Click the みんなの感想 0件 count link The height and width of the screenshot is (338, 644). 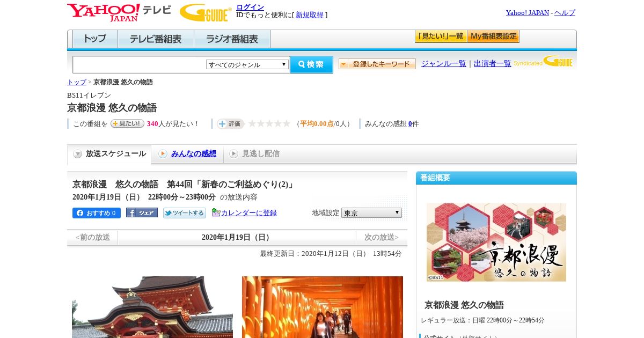410,124
